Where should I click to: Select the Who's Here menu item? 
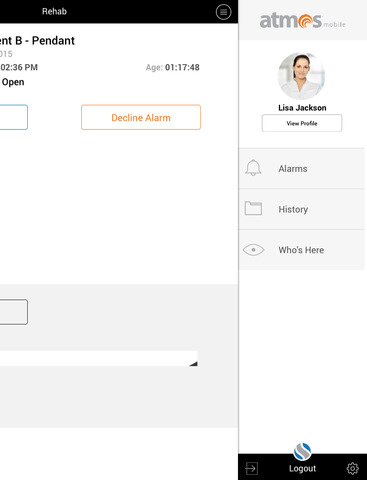pos(302,250)
